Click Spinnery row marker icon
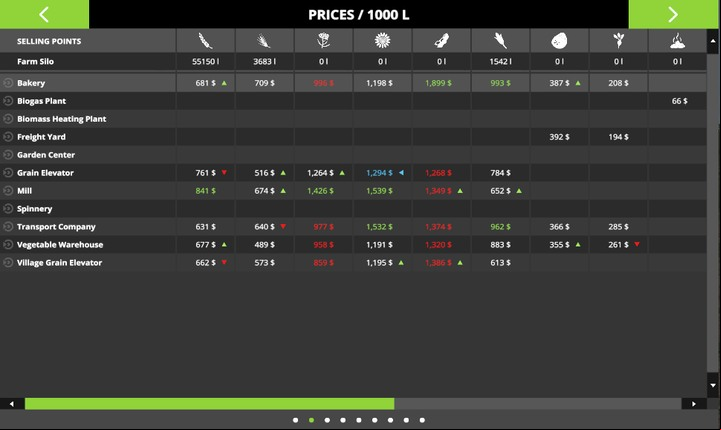The height and width of the screenshot is (430, 721). click(8, 208)
